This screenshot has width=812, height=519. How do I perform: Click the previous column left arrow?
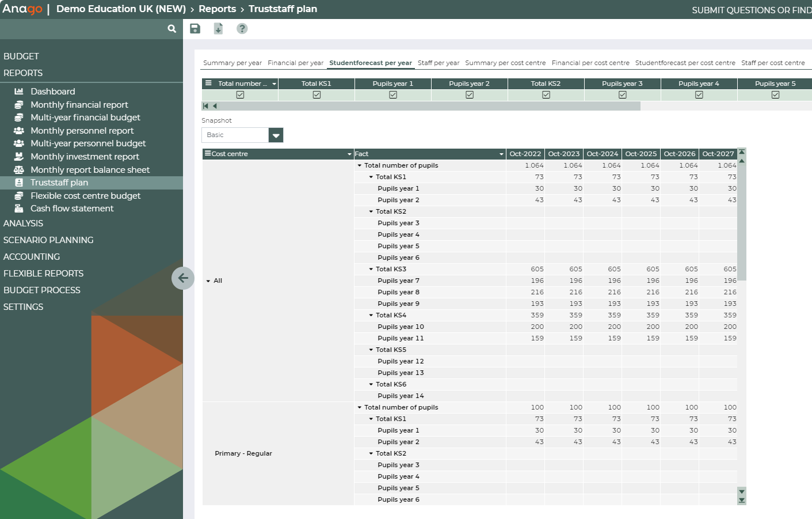(x=215, y=106)
